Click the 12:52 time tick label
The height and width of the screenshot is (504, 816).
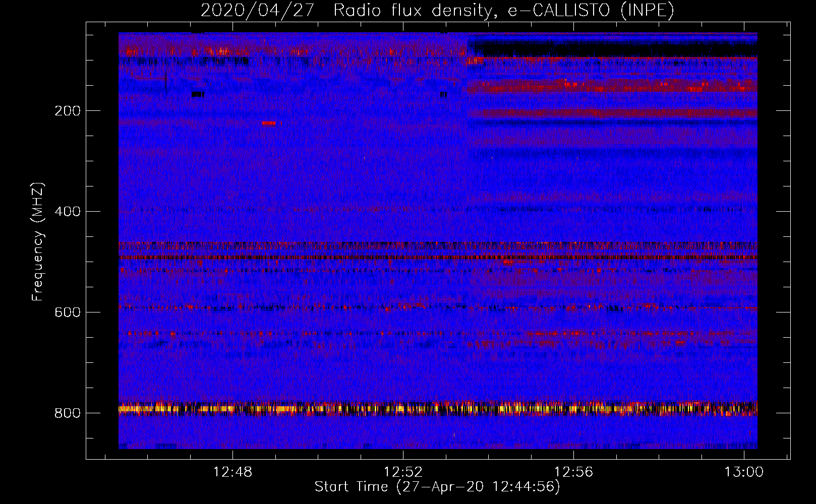pos(403,472)
